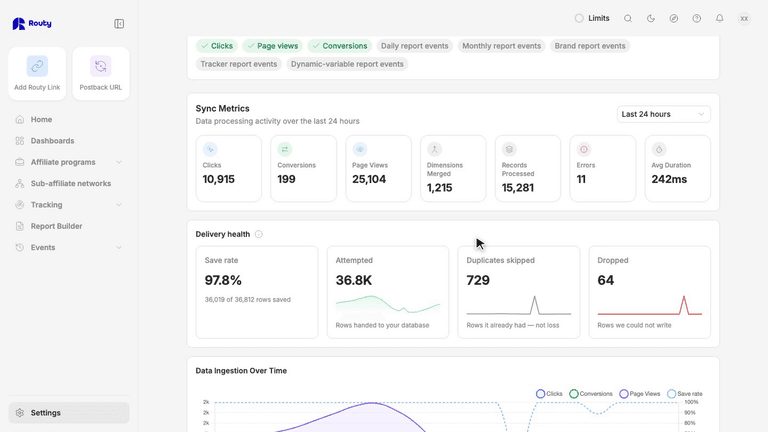Open the XX user avatar menu
The width and height of the screenshot is (768, 432).
point(744,19)
